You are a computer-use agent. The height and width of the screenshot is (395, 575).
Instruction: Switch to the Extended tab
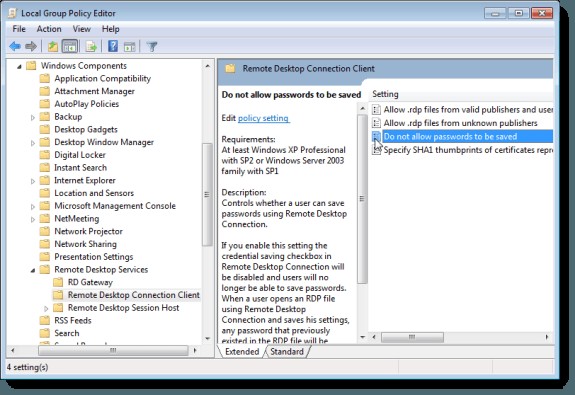242,352
